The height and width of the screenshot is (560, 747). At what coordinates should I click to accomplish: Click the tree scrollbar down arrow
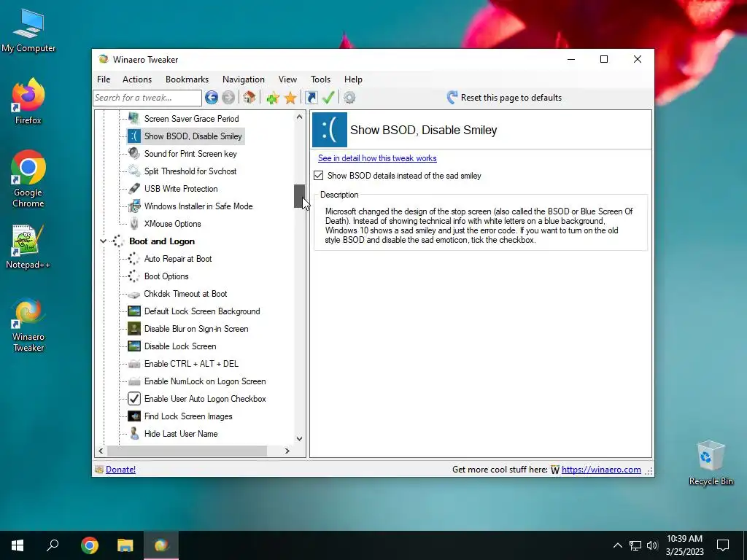299,438
